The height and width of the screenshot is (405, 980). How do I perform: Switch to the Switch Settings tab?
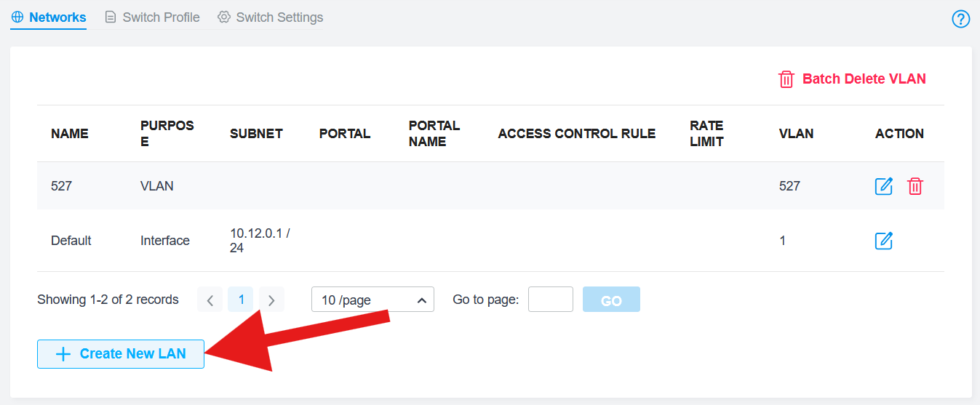(x=271, y=17)
